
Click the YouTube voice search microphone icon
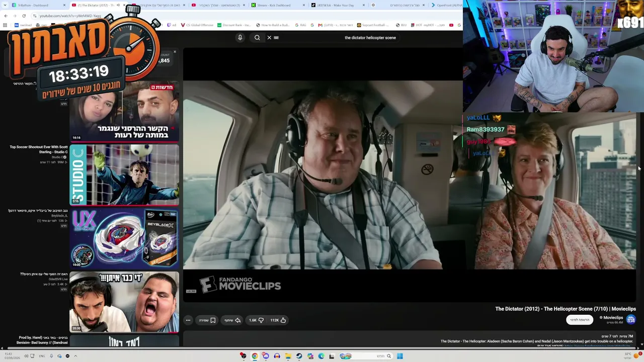click(x=240, y=38)
